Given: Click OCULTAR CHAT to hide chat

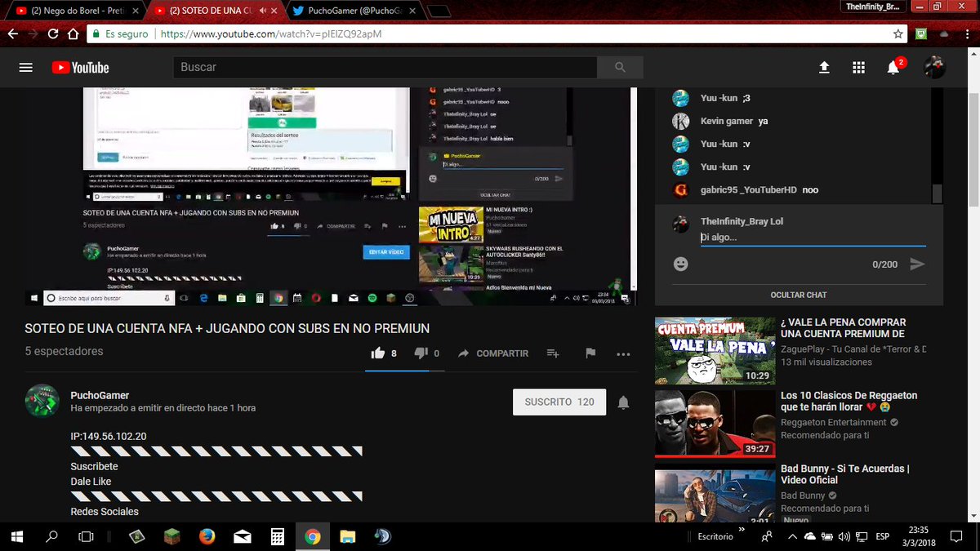Looking at the screenshot, I should click(x=799, y=295).
